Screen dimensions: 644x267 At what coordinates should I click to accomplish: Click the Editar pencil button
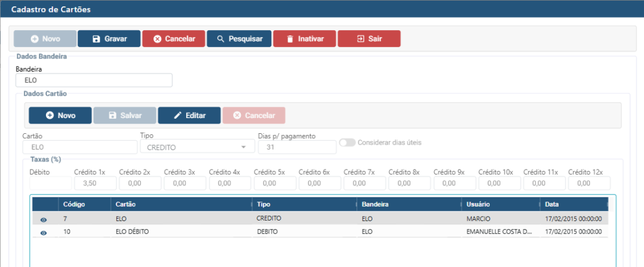point(189,116)
